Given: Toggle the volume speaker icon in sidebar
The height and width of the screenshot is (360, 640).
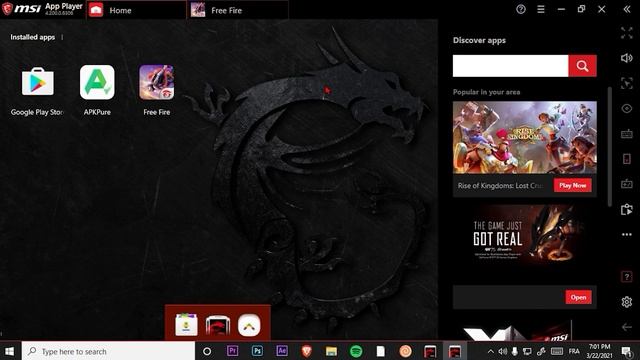Looking at the screenshot, I should point(627,58).
